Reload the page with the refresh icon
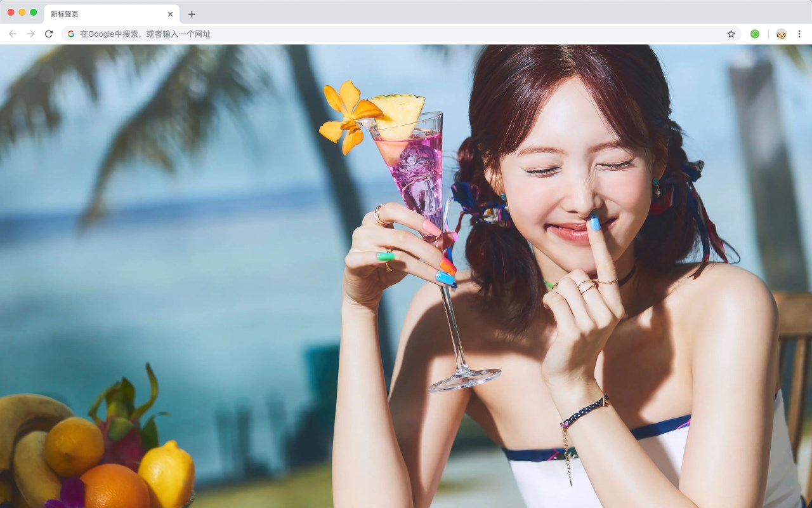The image size is (812, 508). 49,34
